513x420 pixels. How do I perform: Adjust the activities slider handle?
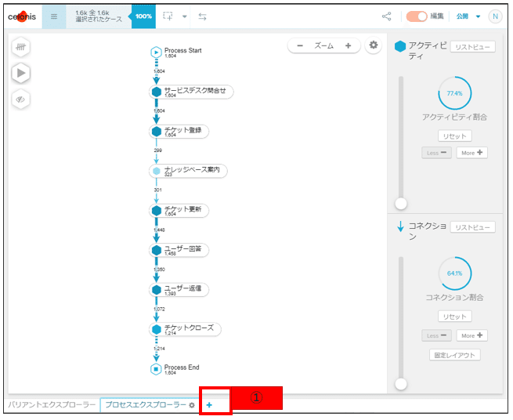pyautogui.click(x=401, y=203)
